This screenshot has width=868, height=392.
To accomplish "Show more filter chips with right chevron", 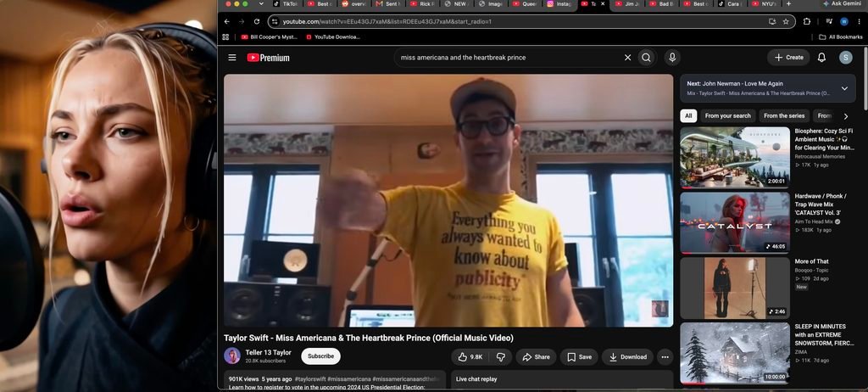I will (845, 116).
